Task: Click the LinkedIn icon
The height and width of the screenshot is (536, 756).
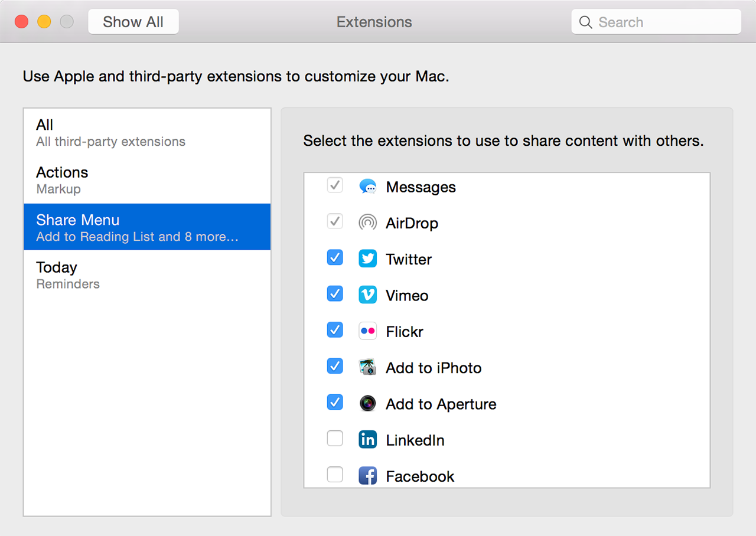Action: (x=367, y=439)
